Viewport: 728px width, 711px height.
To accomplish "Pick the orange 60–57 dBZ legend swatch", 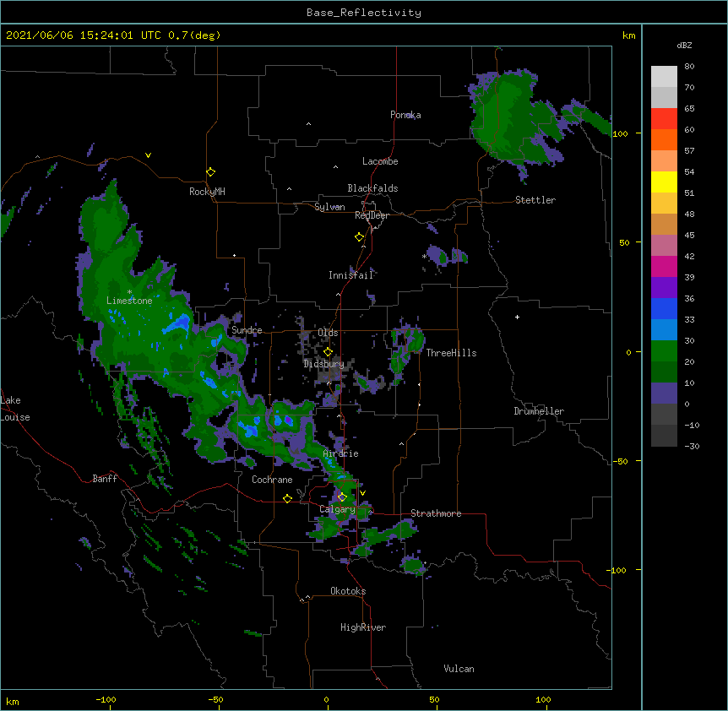I will 664,139.
